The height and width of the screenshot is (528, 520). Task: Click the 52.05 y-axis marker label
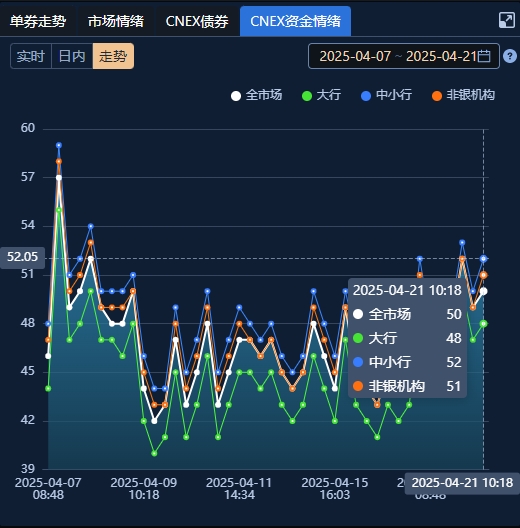[x=22, y=258]
